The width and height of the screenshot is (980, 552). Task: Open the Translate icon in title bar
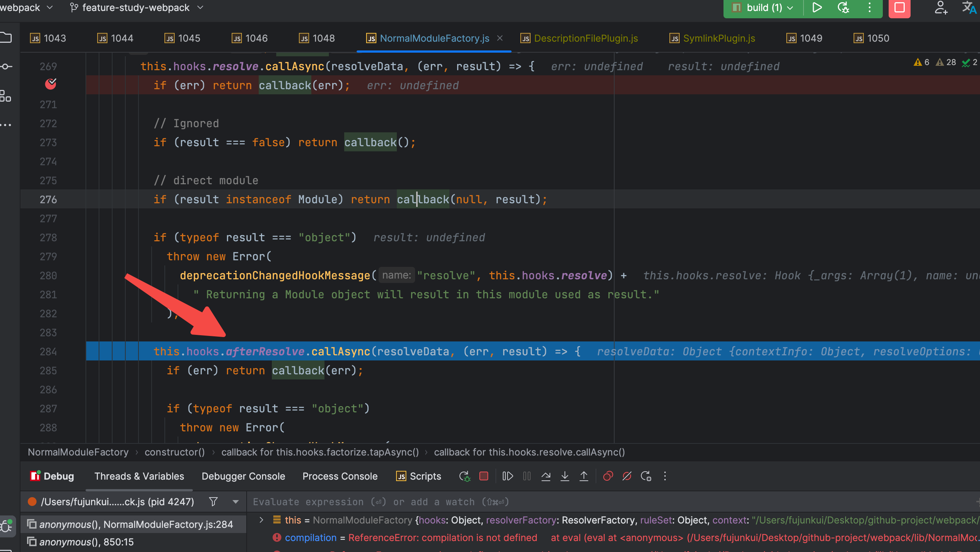(969, 8)
